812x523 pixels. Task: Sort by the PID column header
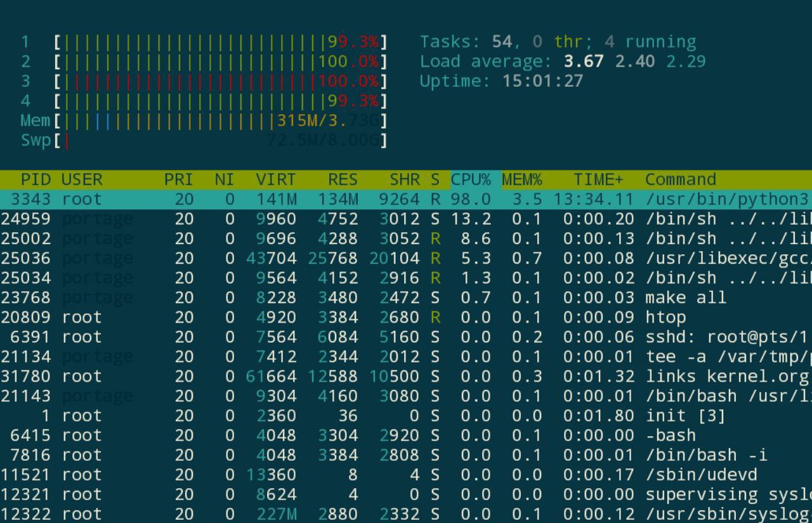(x=36, y=179)
